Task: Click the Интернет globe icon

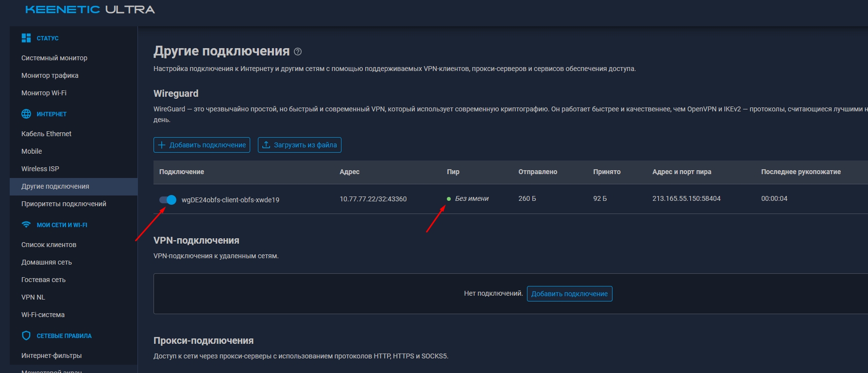Action: click(x=26, y=114)
